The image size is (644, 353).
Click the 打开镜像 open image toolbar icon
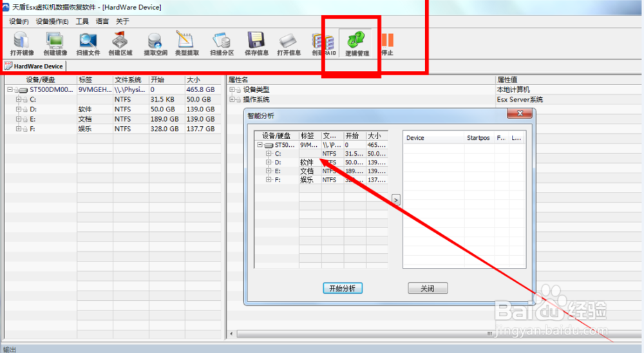coord(22,44)
